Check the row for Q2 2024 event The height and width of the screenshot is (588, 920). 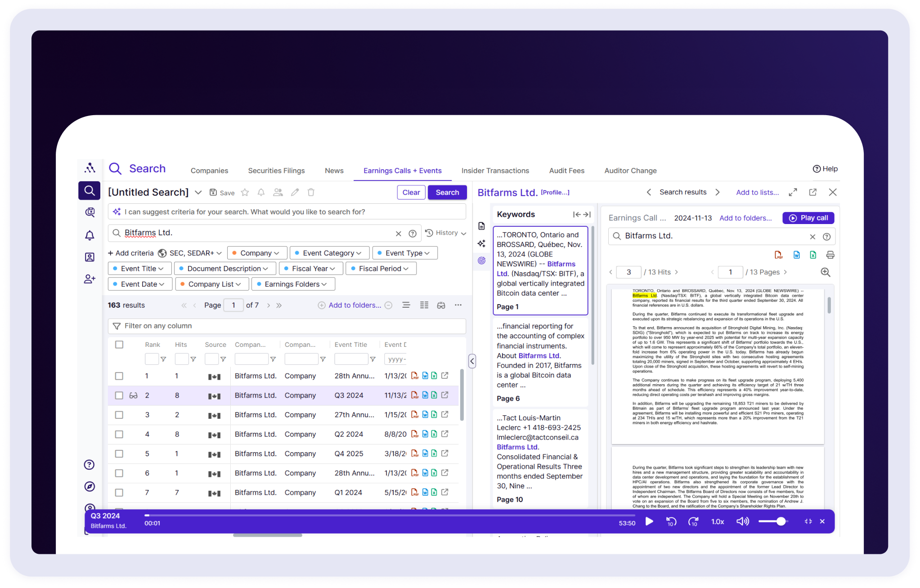pyautogui.click(x=119, y=435)
